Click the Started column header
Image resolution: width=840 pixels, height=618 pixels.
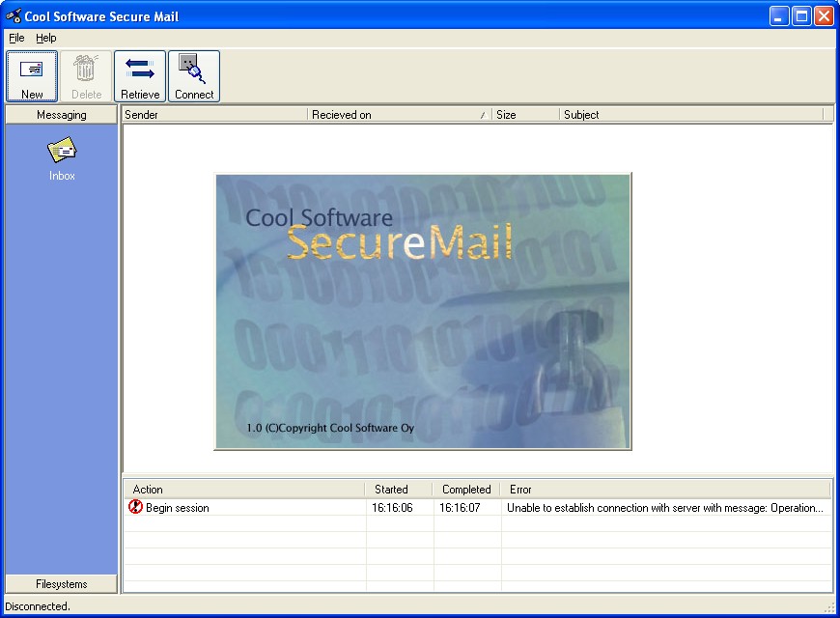tap(400, 490)
